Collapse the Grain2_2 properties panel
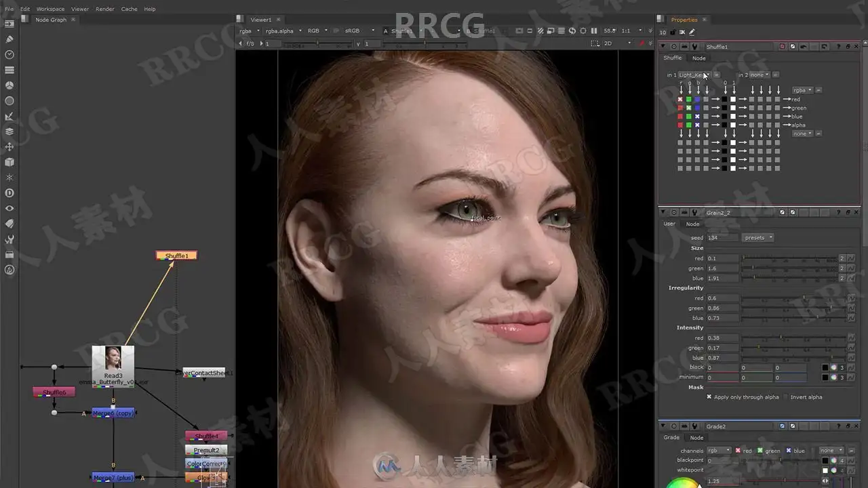The height and width of the screenshot is (488, 868). tap(663, 212)
